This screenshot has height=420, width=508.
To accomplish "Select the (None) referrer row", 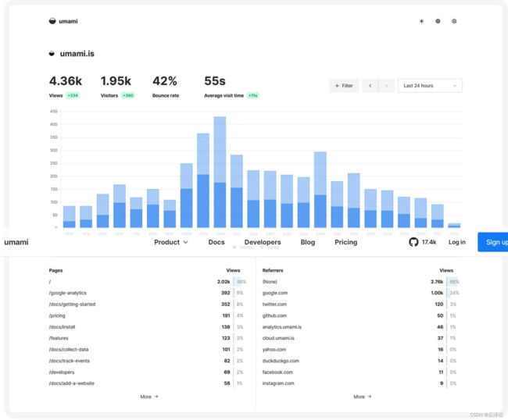I will click(361, 282).
